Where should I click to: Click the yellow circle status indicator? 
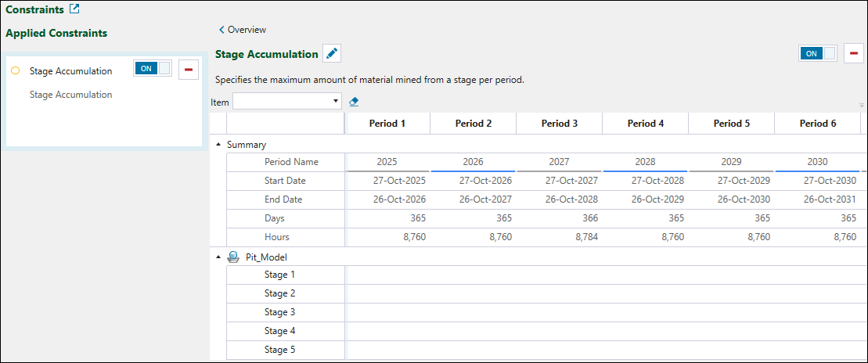(16, 71)
